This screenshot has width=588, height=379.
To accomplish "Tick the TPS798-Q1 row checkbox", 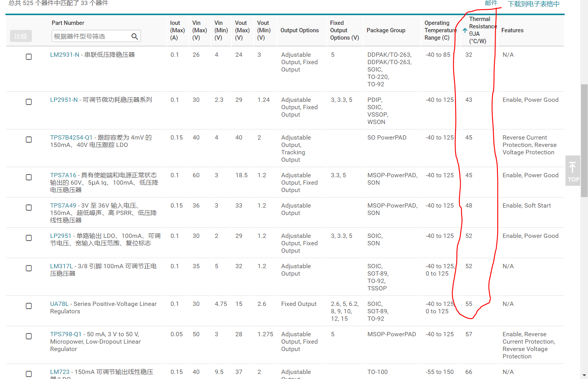I will (x=29, y=336).
